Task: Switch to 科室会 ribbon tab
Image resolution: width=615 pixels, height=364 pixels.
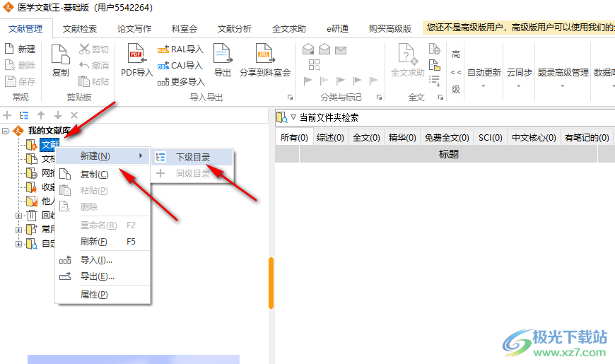Action: point(184,29)
